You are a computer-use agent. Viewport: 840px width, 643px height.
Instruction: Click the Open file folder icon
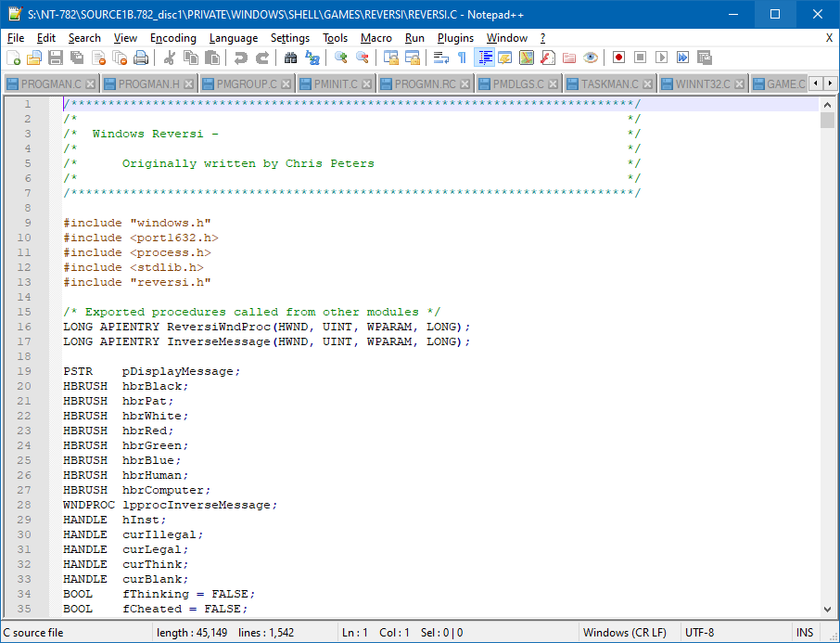tap(33, 58)
